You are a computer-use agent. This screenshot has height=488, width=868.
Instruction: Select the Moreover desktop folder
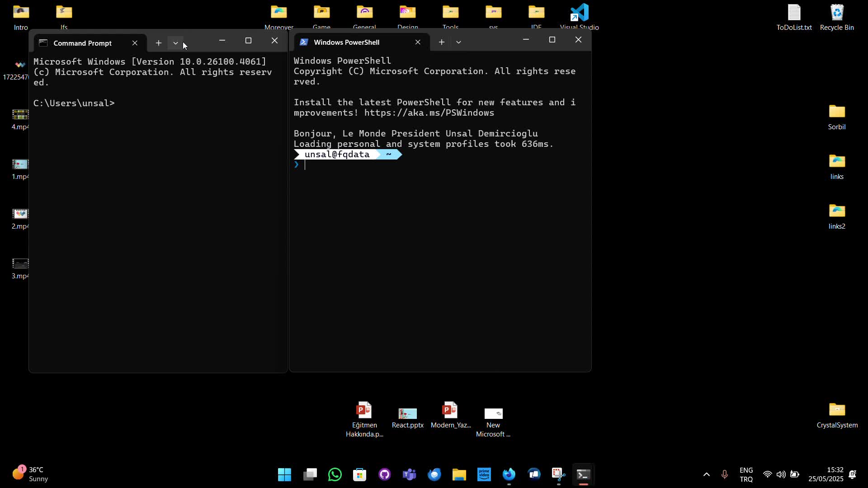(x=279, y=17)
